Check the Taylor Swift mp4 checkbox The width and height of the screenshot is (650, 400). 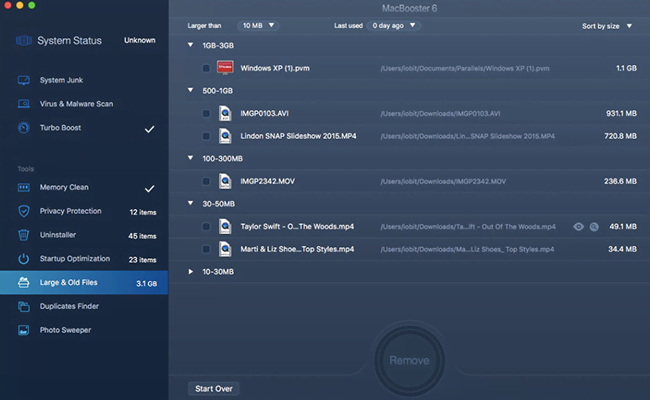coord(206,226)
